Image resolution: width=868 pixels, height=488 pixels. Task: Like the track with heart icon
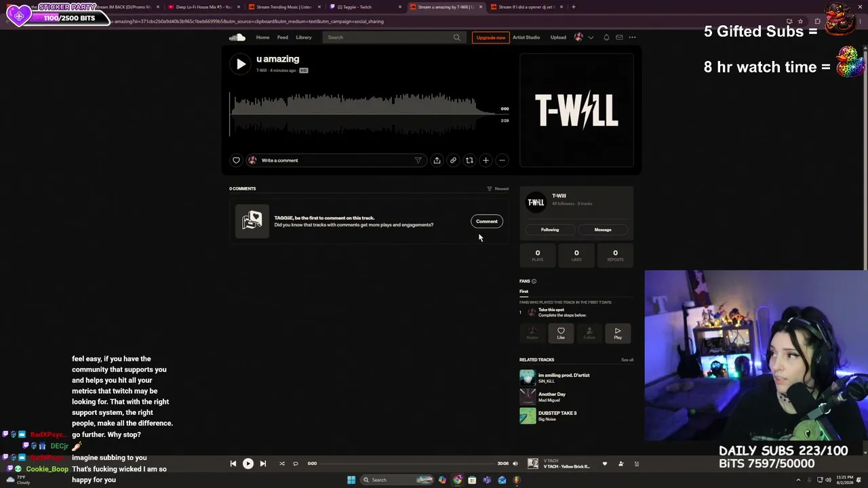(x=236, y=161)
